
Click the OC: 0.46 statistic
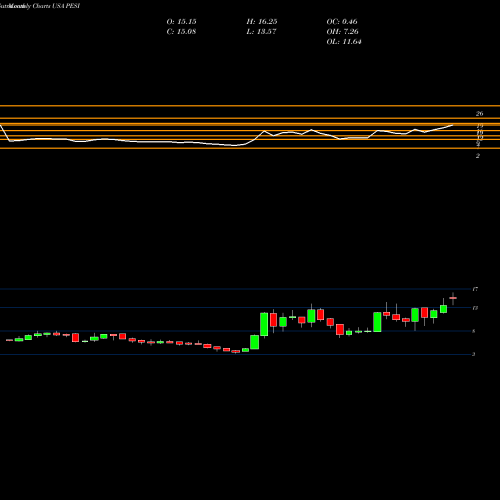pyautogui.click(x=342, y=22)
